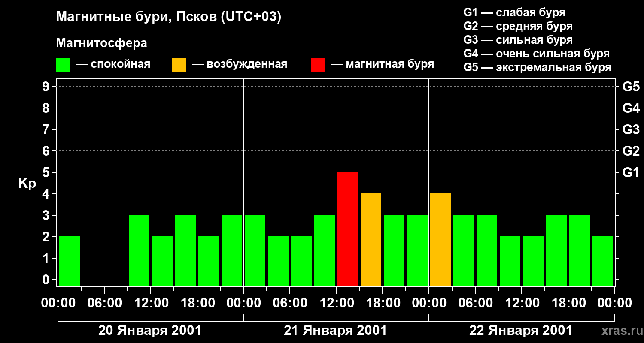Image resolution: width=644 pixels, height=343 pixels.
Task: Click the green 'спокойная' legend swatch
Action: tap(63, 65)
